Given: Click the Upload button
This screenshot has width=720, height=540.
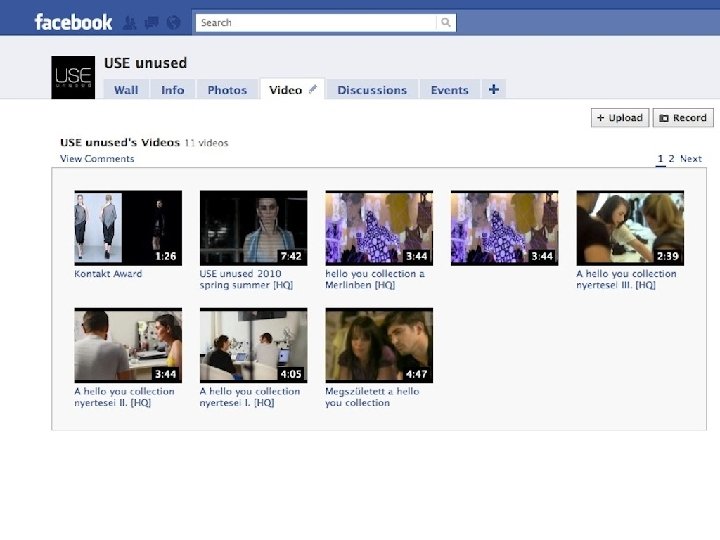Looking at the screenshot, I should pyautogui.click(x=620, y=118).
